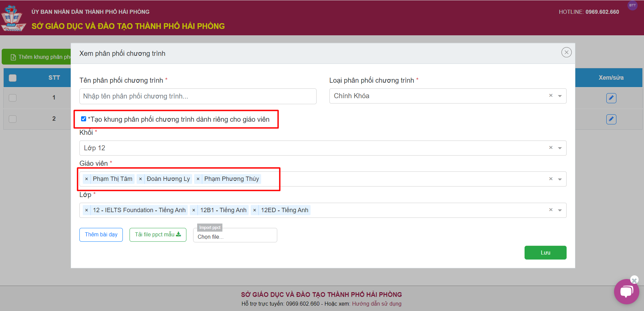
Task: Remove Đoàn Hương Ly from teachers
Action: coord(140,179)
